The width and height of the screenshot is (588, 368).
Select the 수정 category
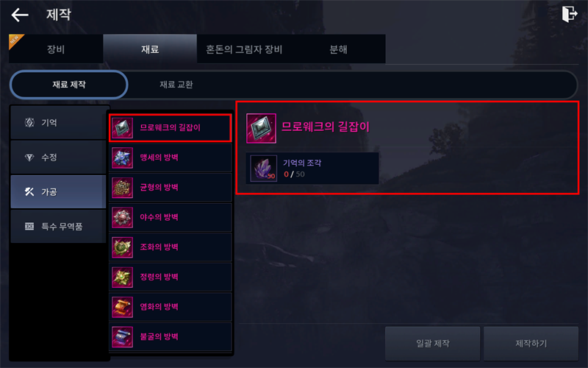[58, 157]
